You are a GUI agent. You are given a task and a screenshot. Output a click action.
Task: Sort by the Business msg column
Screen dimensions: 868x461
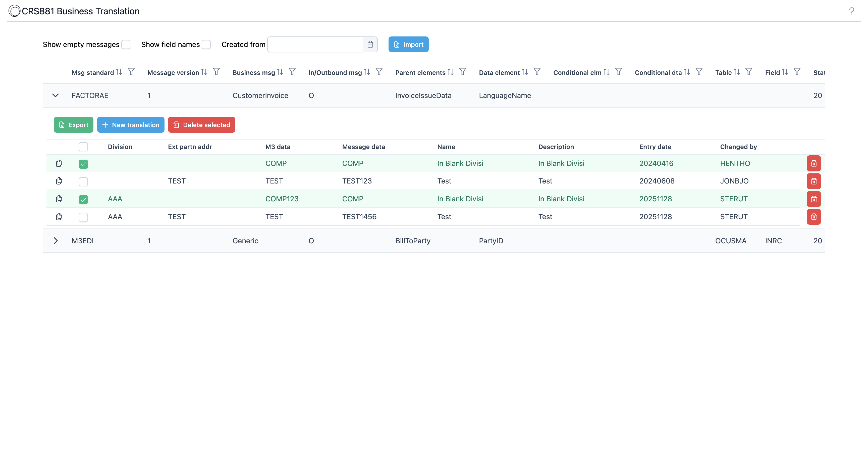280,71
